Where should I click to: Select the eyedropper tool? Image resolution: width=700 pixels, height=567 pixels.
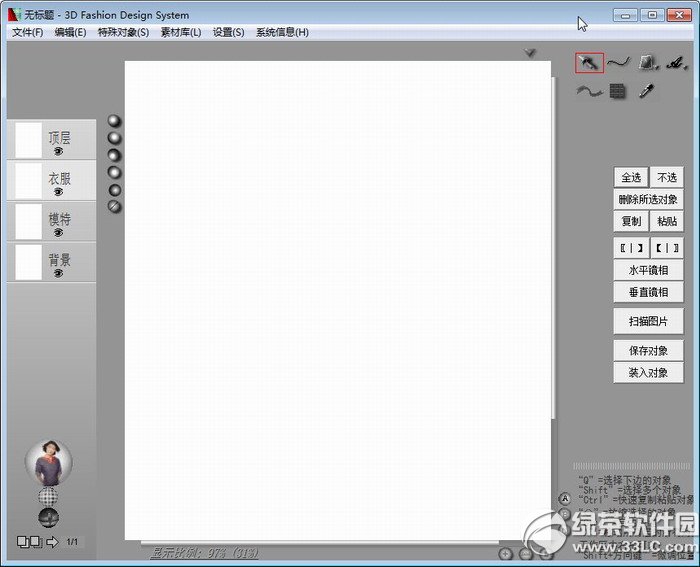(x=646, y=91)
